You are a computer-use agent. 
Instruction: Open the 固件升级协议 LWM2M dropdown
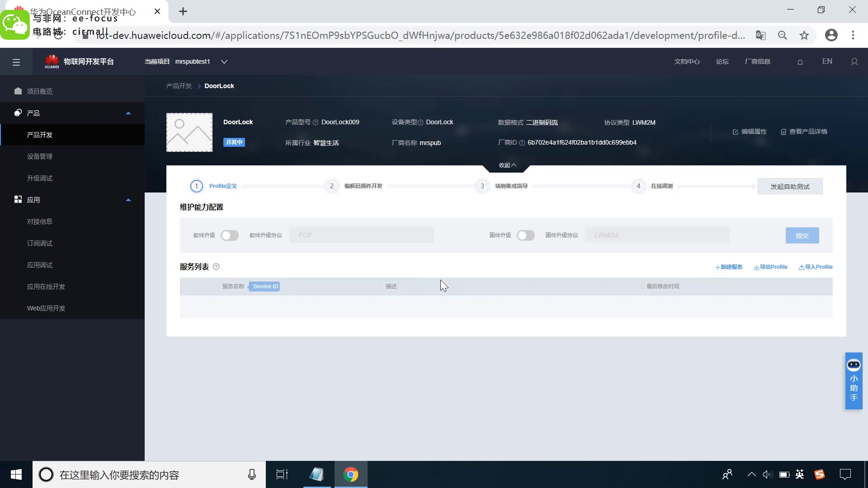point(657,235)
